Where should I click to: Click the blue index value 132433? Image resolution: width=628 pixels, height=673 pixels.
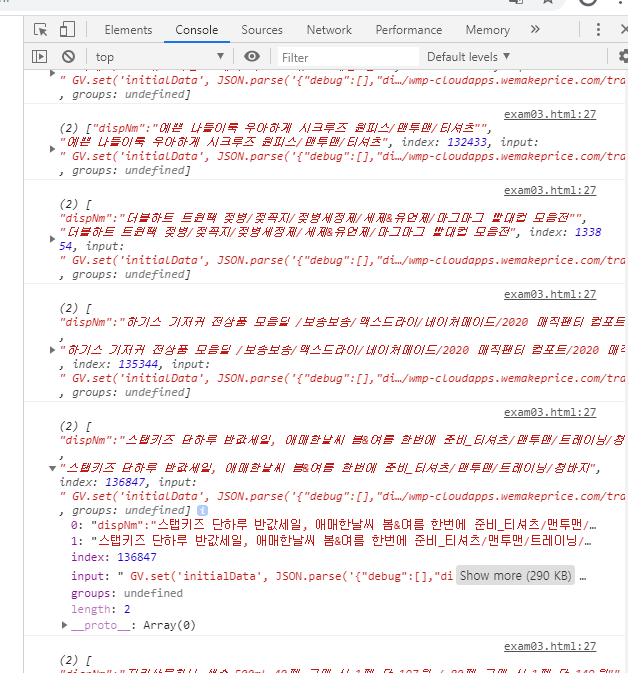pos(467,142)
